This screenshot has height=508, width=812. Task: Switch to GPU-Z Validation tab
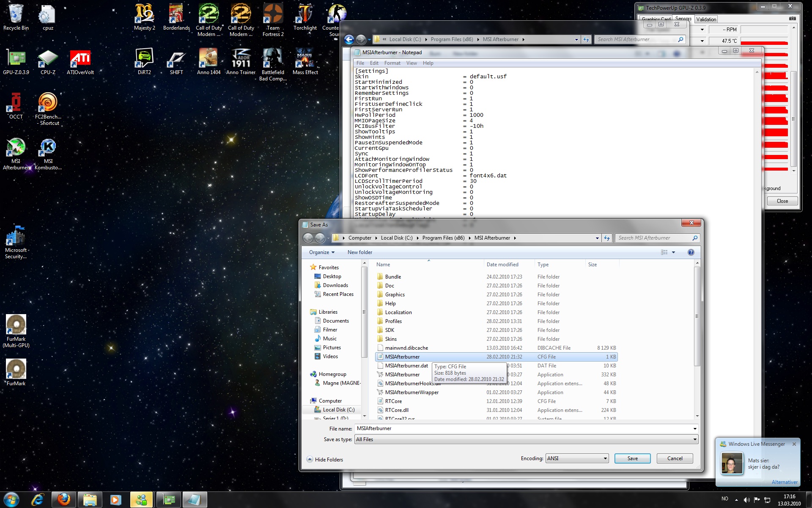point(706,19)
